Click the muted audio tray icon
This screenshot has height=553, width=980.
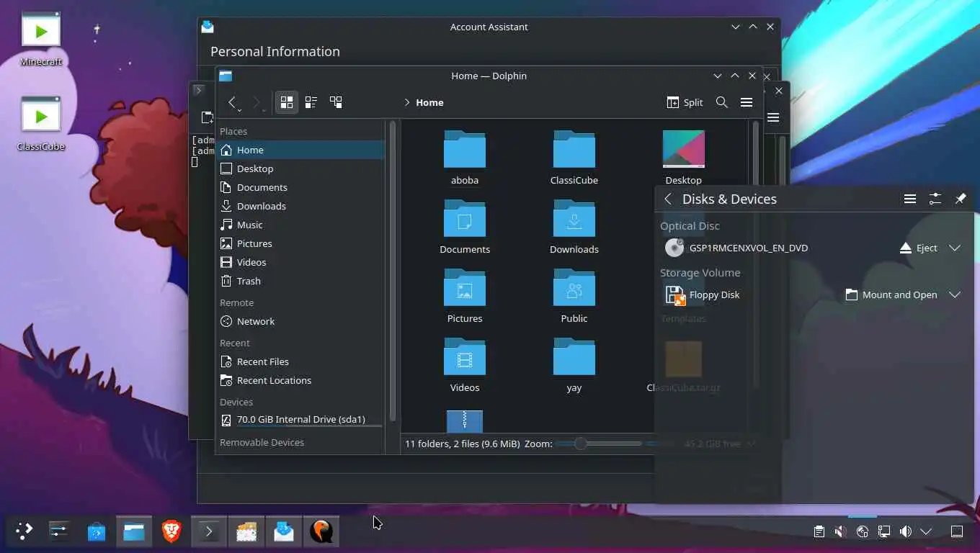[840, 531]
